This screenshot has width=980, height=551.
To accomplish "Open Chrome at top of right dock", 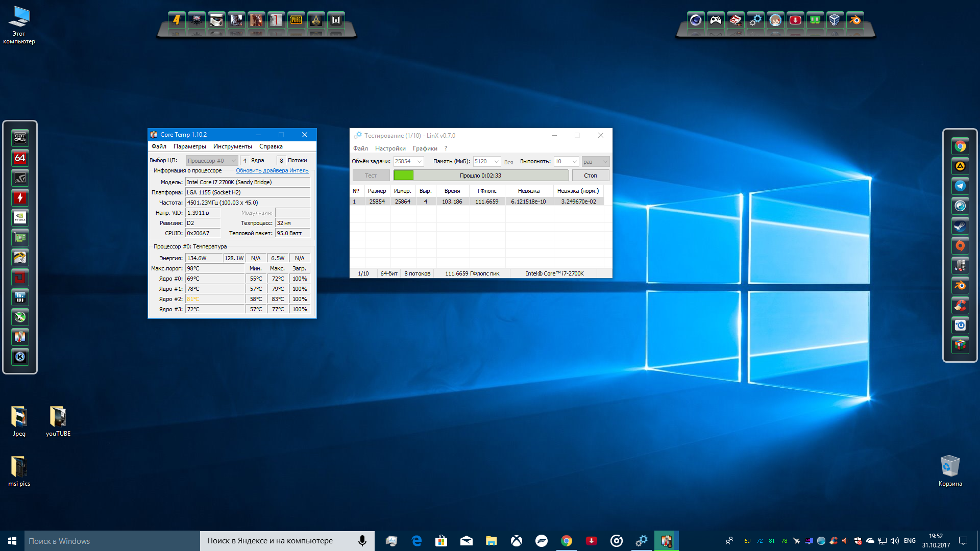I will point(960,147).
